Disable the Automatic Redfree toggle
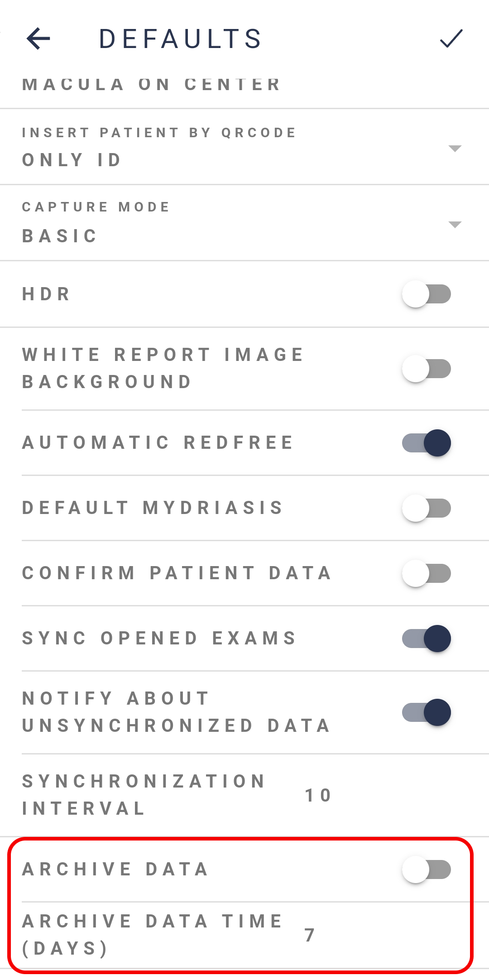489x980 pixels. coord(427,443)
